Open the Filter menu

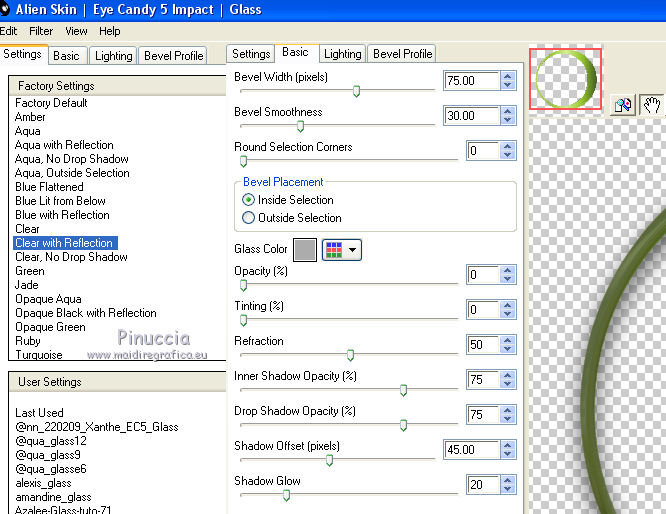tap(41, 31)
